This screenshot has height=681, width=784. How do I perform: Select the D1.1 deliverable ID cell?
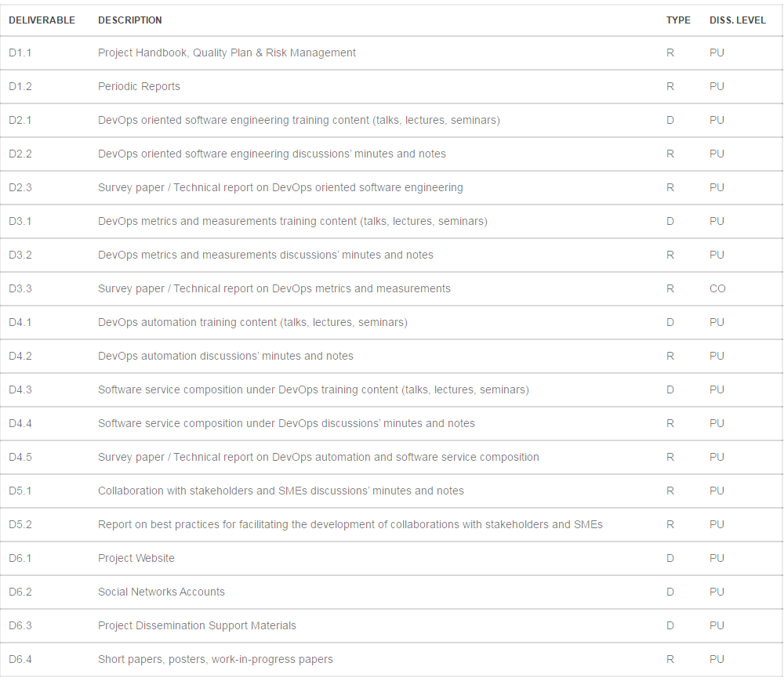[x=20, y=53]
